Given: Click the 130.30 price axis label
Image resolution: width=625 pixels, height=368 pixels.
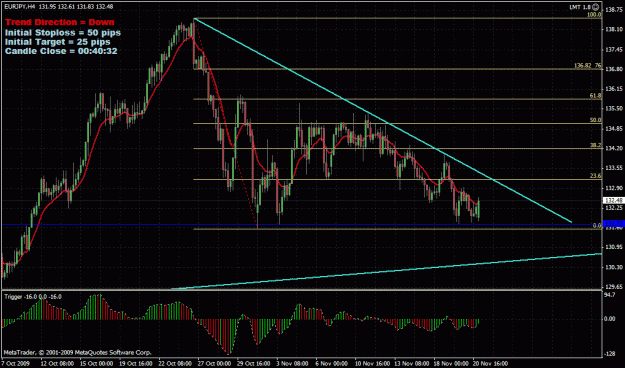Looking at the screenshot, I should 614,267.
